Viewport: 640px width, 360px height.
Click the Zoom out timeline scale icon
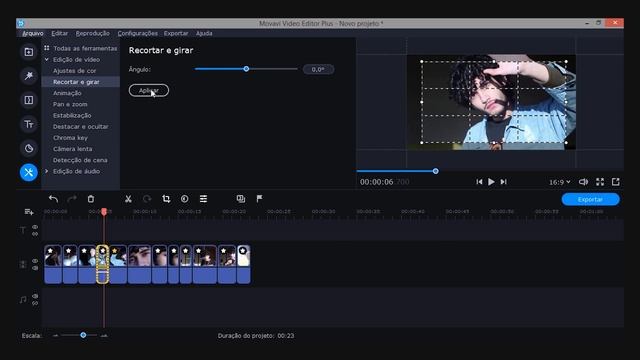56,336
